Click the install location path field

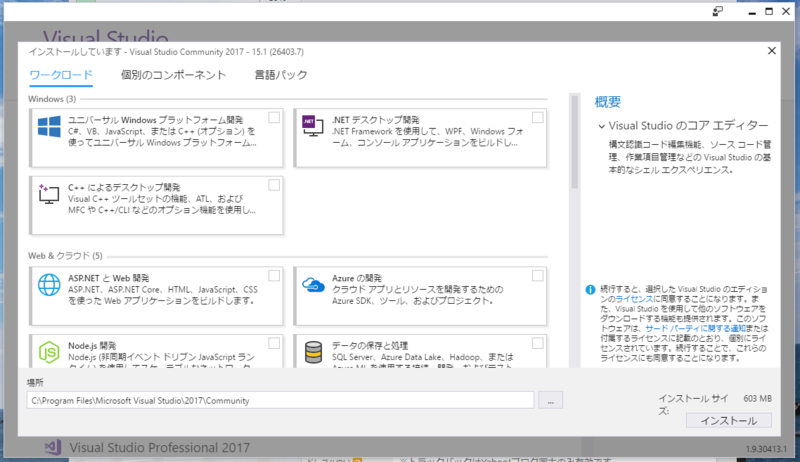coord(280,400)
